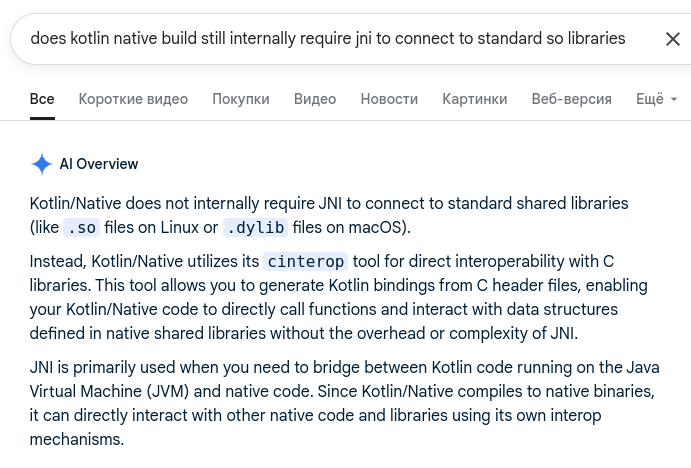Viewport: 691px width, 468px height.
Task: Switch to the Короткие видео tab
Action: coord(133,99)
